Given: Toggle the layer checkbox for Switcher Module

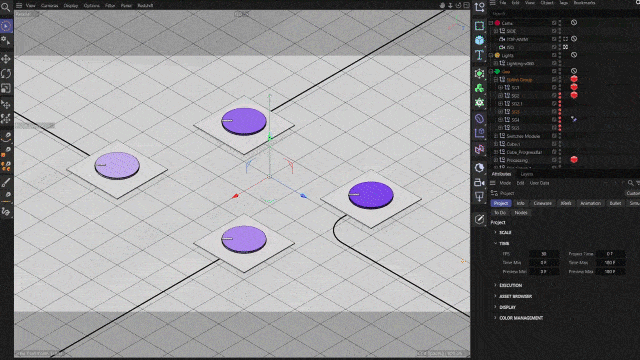Looking at the screenshot, I should 554,136.
